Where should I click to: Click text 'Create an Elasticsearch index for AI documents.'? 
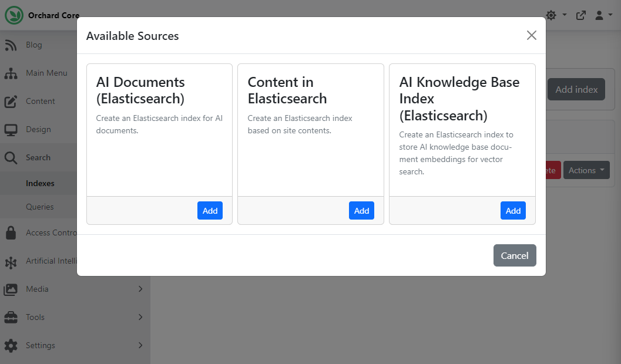(159, 124)
